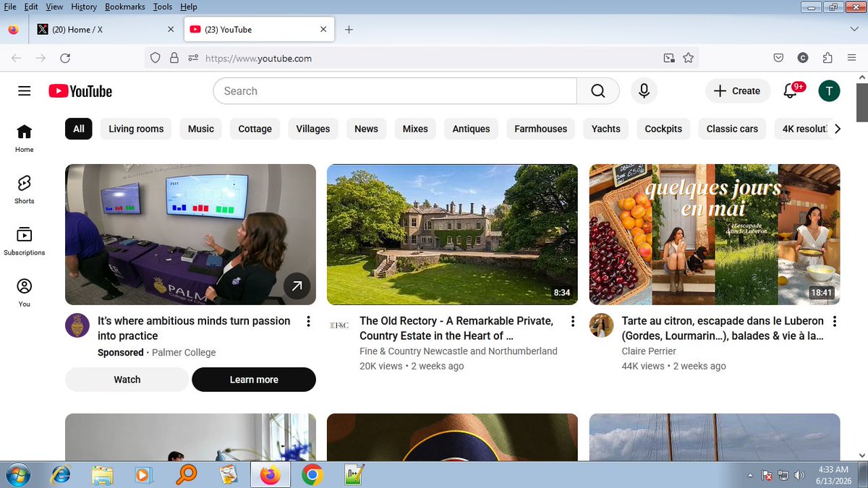Open quelques jours en mai thumbnail

click(x=715, y=234)
